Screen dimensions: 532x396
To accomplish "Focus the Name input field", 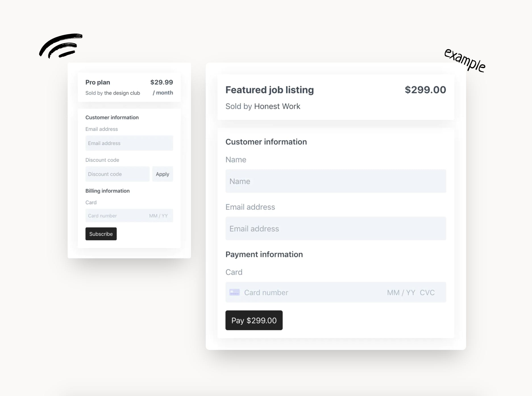I will point(336,181).
